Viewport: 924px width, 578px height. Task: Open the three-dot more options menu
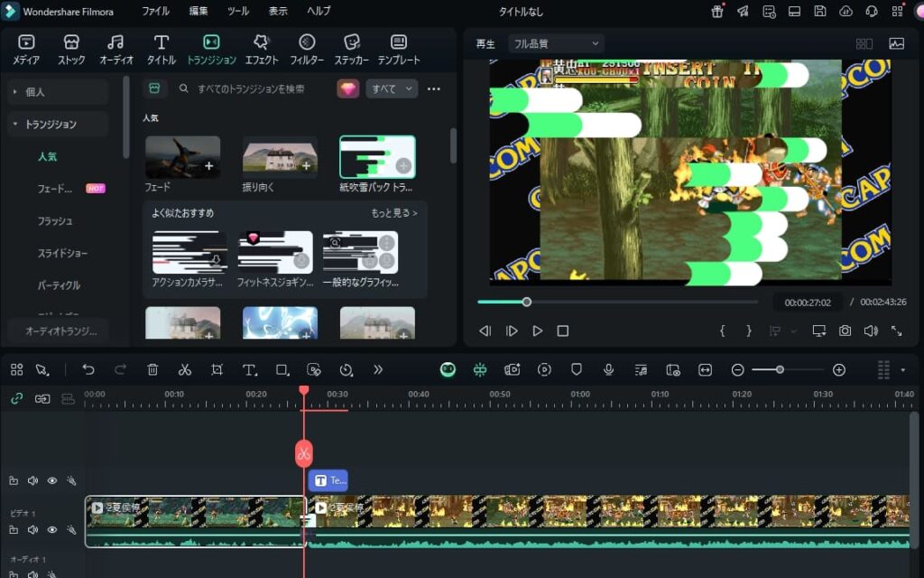click(434, 89)
